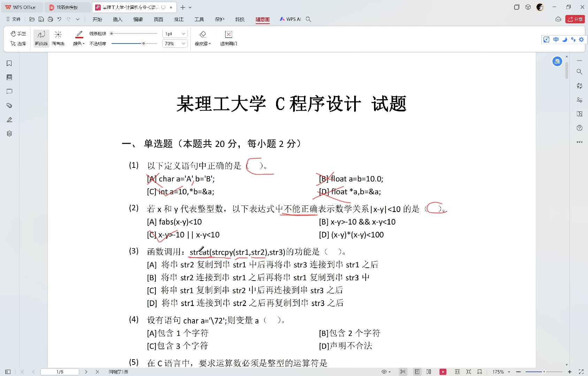Switch to the 工具 tab
This screenshot has width=588, height=376.
click(199, 19)
